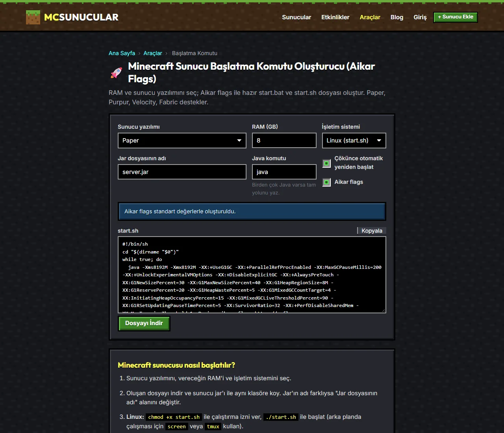Toggle the Aikar flags checkbox
The image size is (504, 433).
326,182
